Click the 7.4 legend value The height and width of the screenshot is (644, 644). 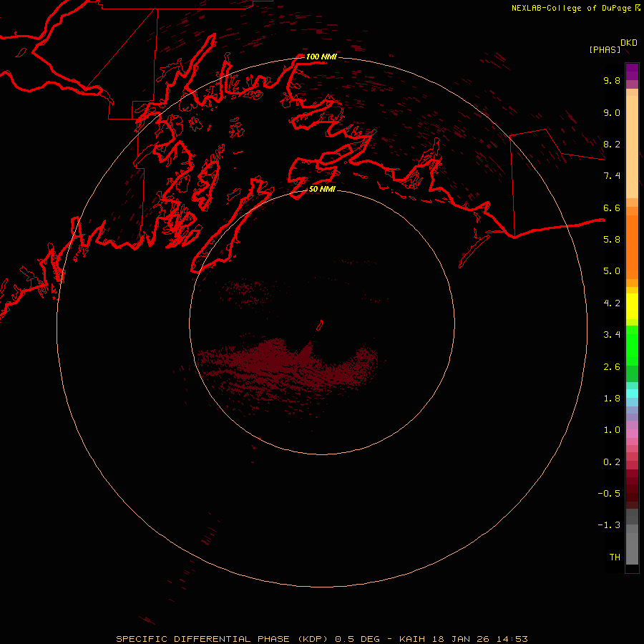612,176
